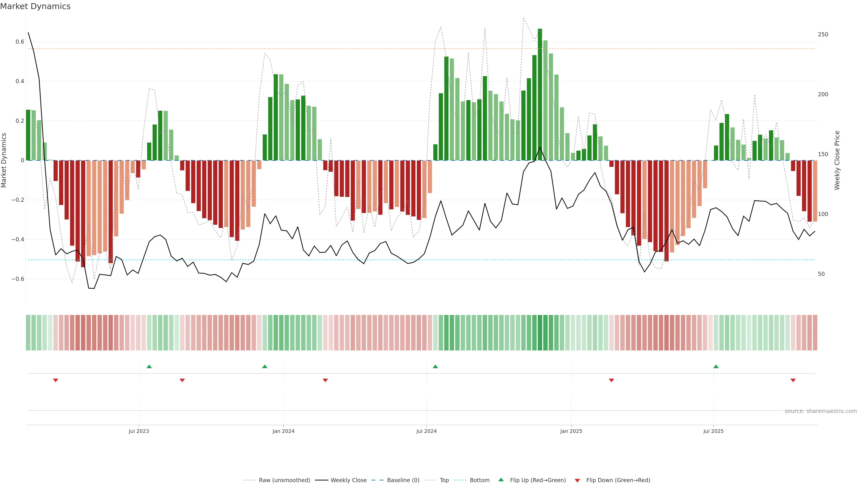868x488 pixels.
Task: Click the flip-up triangle near Jul 2025
Action: (x=716, y=366)
